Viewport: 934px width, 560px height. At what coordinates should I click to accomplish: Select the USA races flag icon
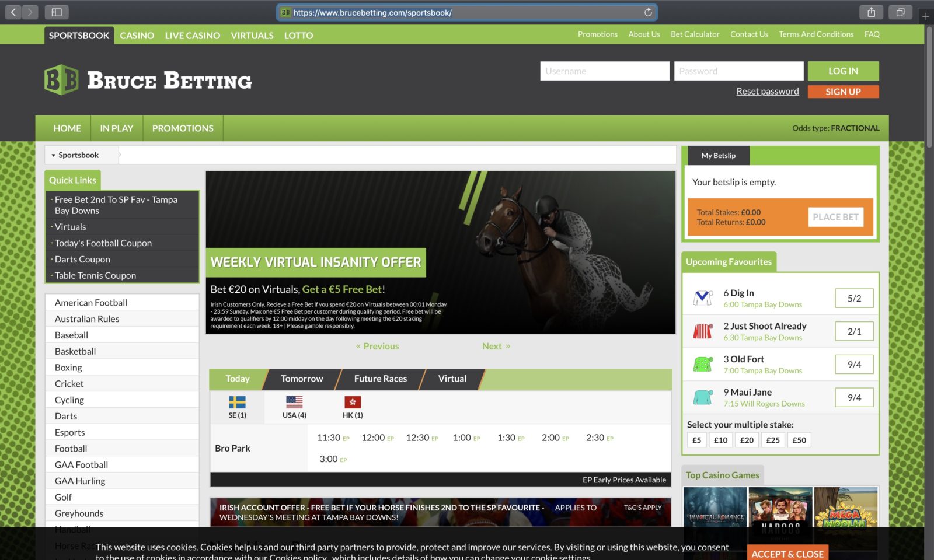tap(294, 401)
